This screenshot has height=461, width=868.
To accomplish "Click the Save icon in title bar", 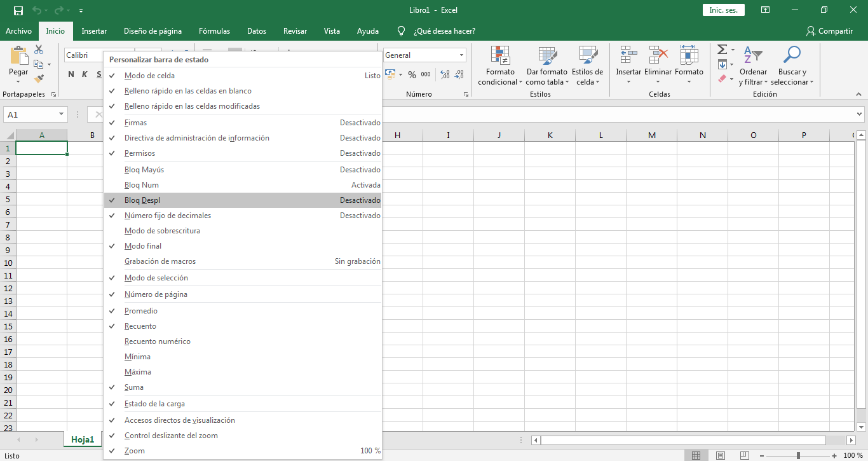I will point(18,10).
